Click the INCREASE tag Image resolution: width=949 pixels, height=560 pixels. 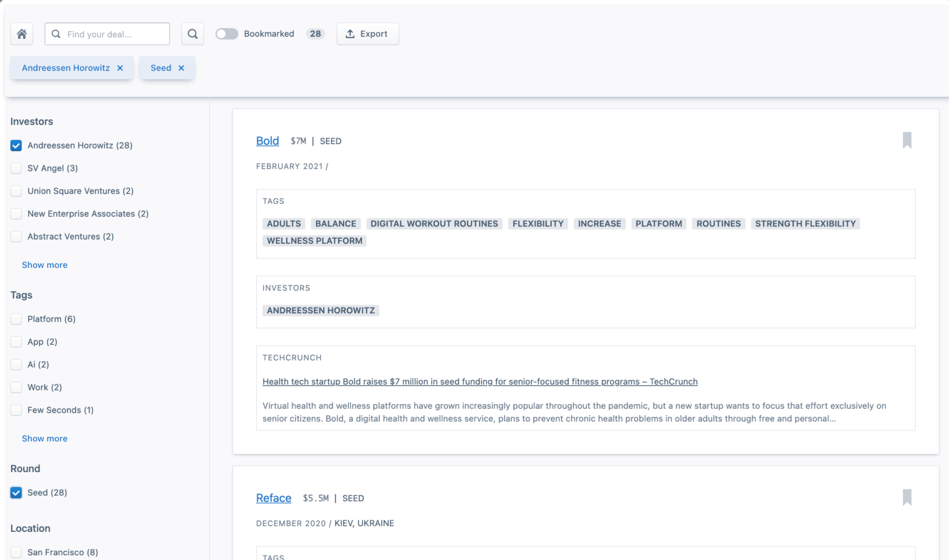599,224
